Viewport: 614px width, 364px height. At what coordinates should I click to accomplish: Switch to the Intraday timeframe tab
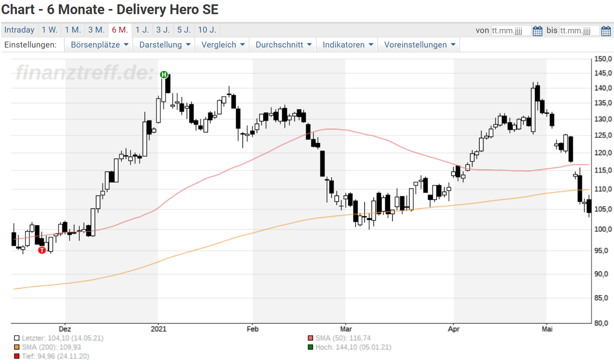click(x=19, y=30)
